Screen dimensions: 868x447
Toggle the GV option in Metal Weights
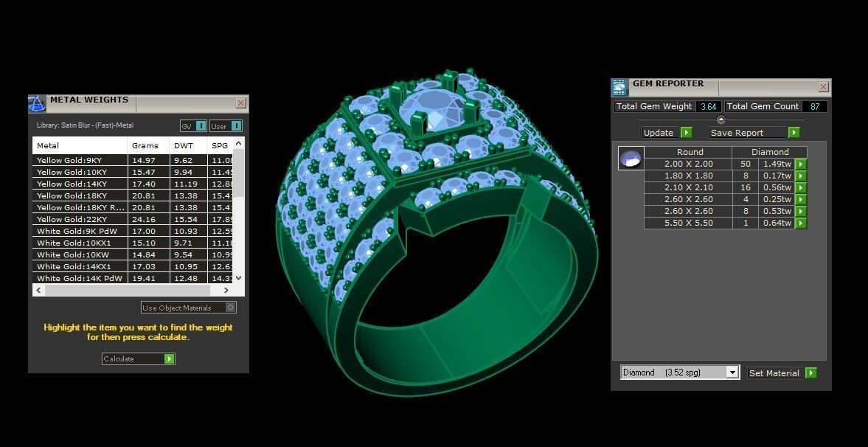193,126
